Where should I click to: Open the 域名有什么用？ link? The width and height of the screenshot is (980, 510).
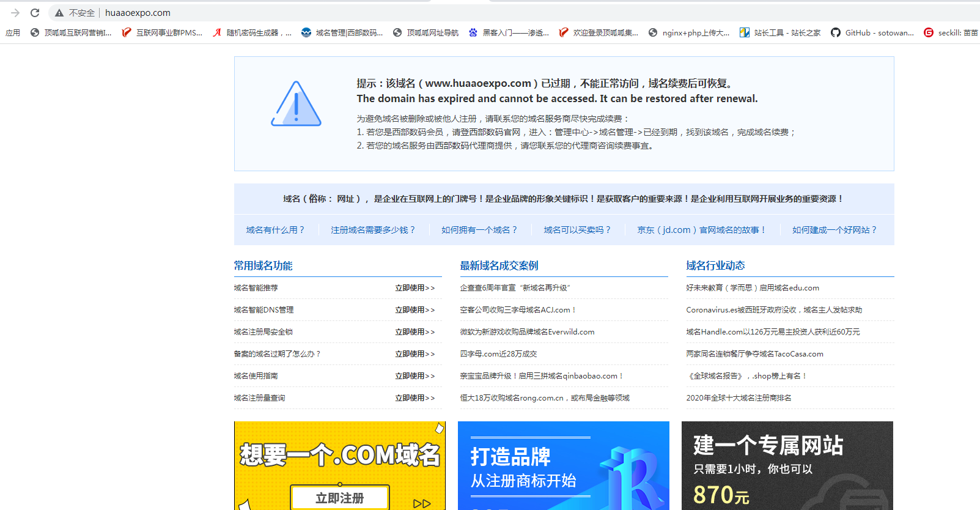275,230
